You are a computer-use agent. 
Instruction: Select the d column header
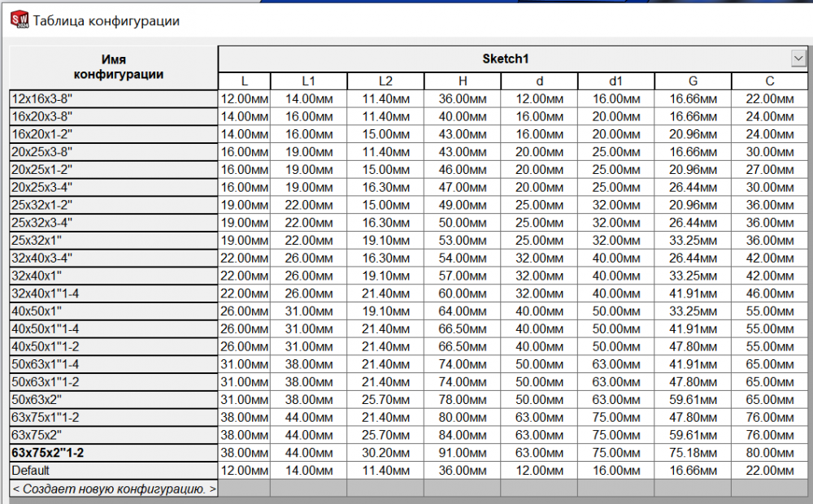[x=539, y=81]
